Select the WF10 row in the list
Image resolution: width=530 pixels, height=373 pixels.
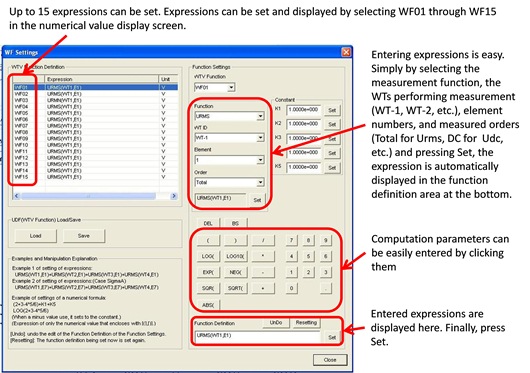tap(95, 145)
